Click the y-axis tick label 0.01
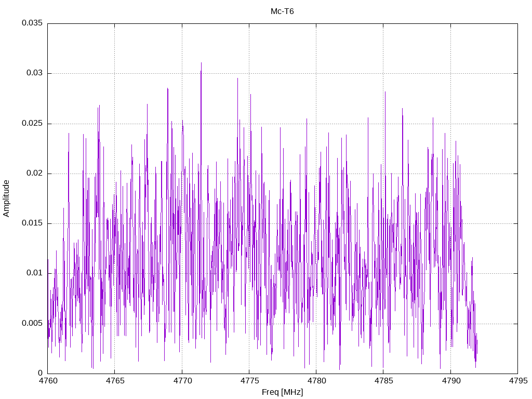 (x=35, y=273)
